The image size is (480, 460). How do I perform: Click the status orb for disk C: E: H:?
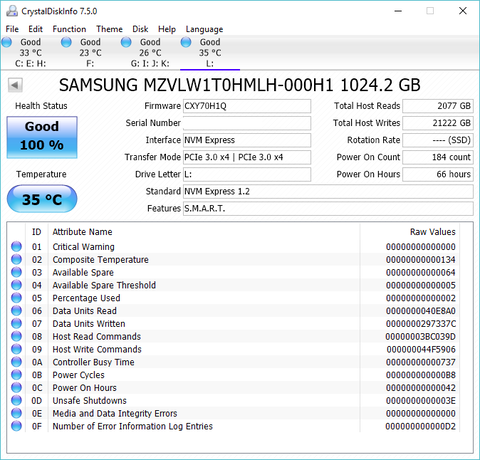tap(7, 42)
